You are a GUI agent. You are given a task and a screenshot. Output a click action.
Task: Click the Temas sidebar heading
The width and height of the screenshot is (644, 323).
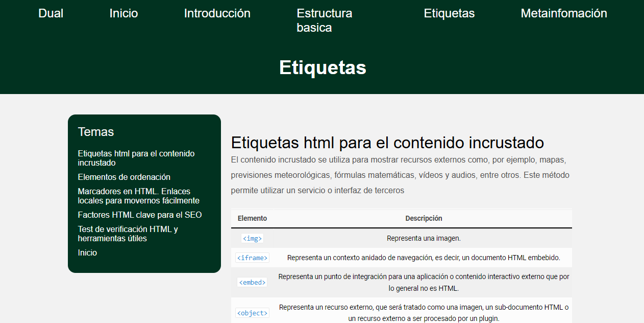96,132
